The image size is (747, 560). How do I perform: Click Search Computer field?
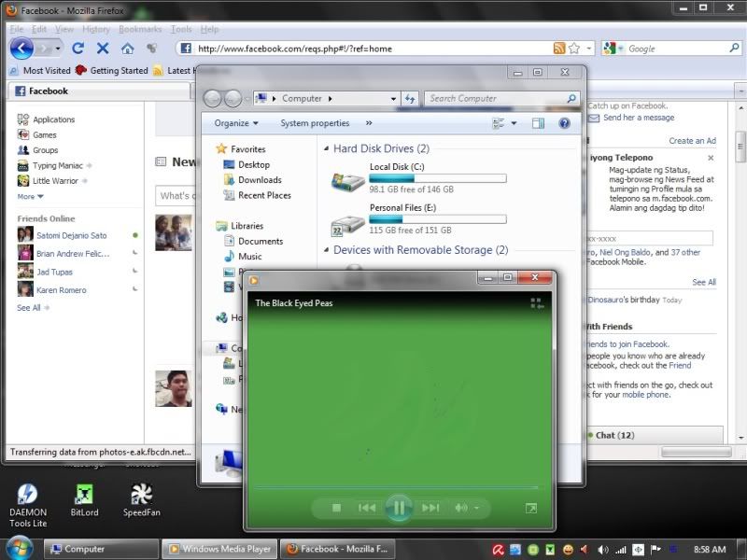click(502, 99)
